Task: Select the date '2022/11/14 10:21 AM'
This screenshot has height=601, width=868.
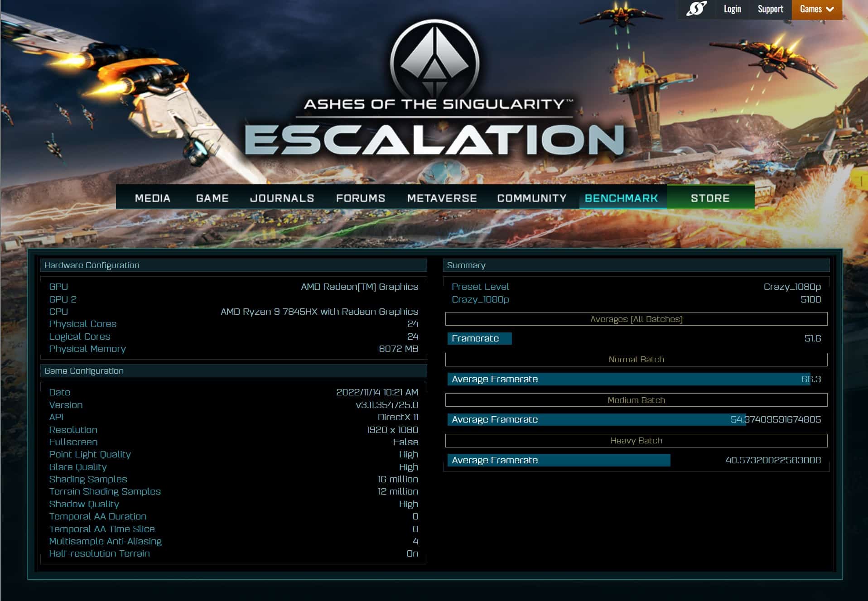Action: pyautogui.click(x=377, y=392)
